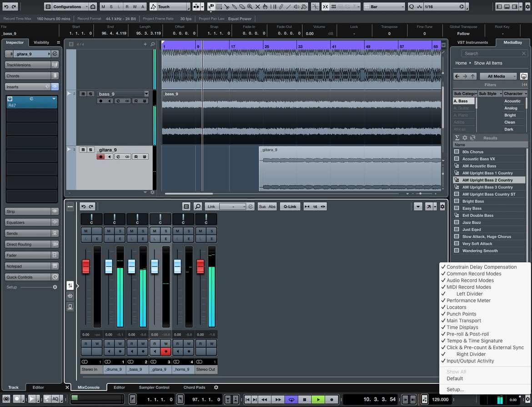Select the Glue tool
The height and width of the screenshot is (407, 532).
pos(235,6)
